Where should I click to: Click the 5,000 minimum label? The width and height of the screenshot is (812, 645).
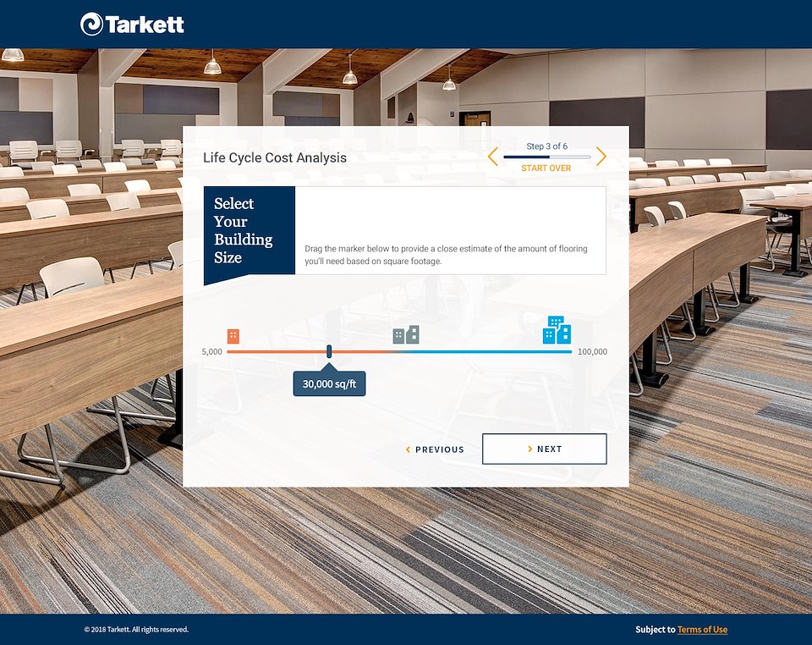click(x=211, y=352)
